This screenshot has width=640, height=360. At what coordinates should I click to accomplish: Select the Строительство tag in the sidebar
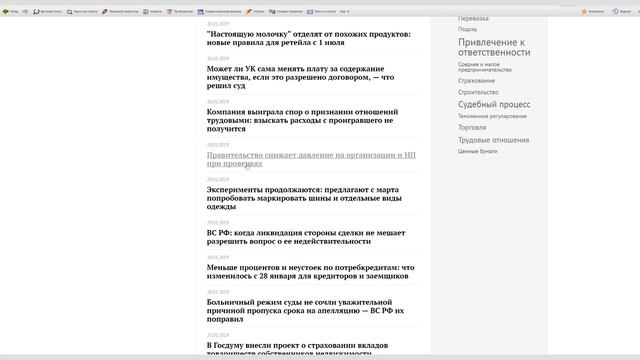click(478, 92)
